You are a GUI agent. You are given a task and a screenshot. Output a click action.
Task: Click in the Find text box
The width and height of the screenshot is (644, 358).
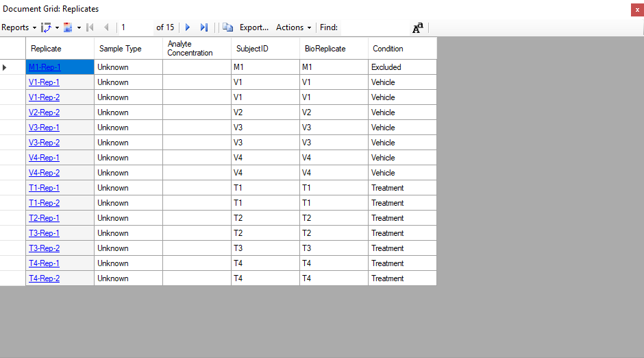click(x=373, y=27)
